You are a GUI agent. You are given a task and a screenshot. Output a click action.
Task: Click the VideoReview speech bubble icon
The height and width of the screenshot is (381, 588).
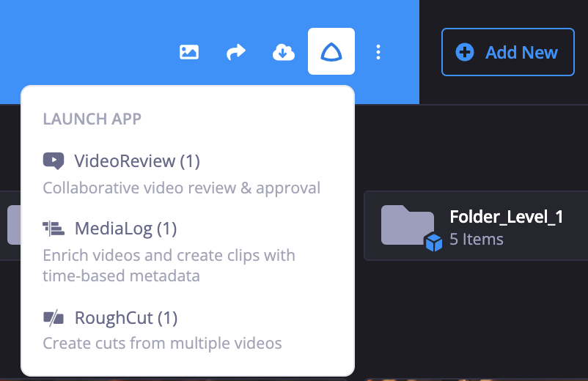click(x=54, y=161)
